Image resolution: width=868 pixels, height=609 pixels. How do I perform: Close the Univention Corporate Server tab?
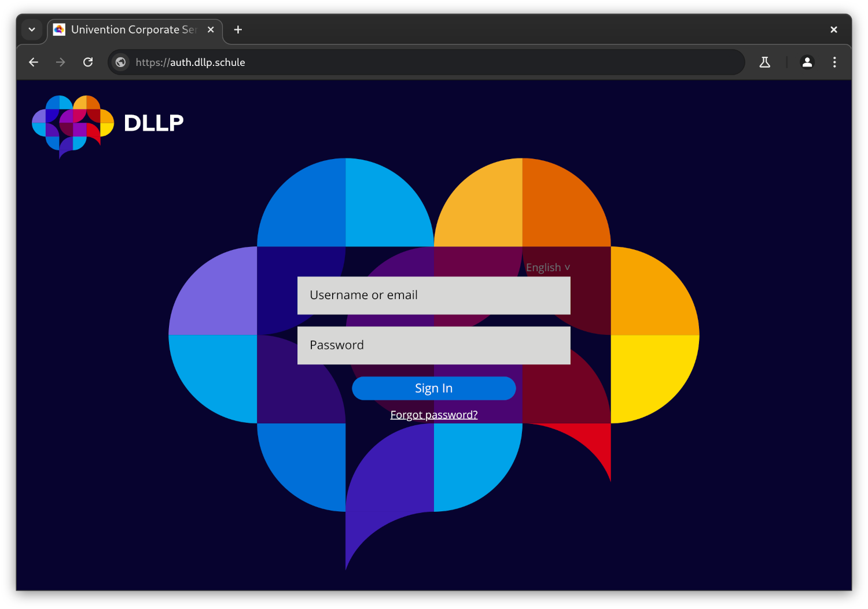(211, 29)
